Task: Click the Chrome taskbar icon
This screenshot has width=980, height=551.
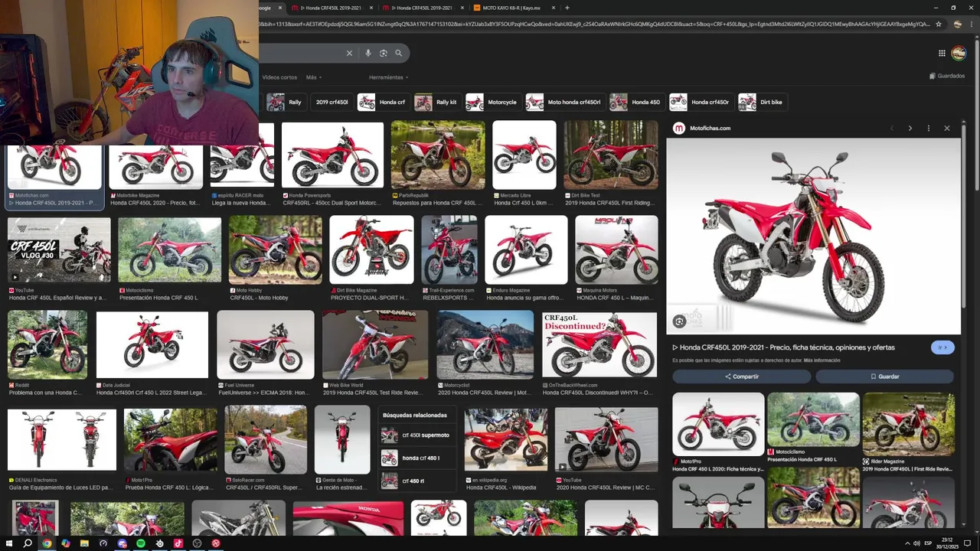Action: tap(47, 543)
